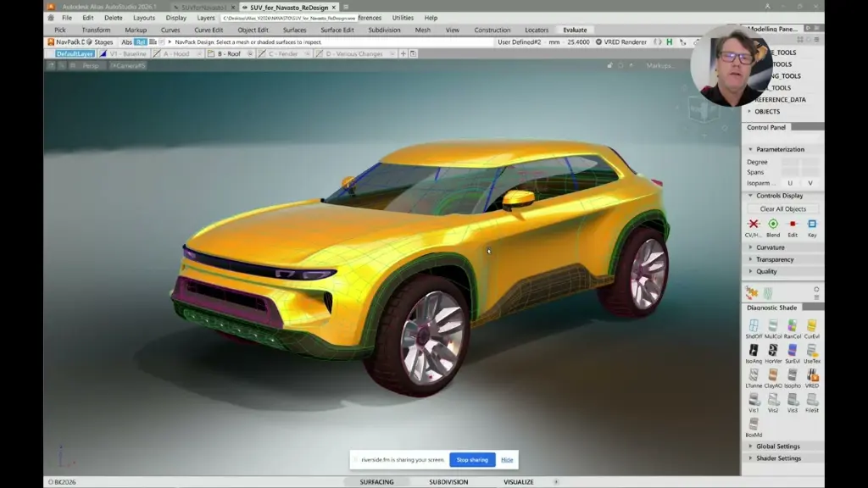Toggle Isoparm U display
The height and width of the screenshot is (488, 868).
point(790,183)
